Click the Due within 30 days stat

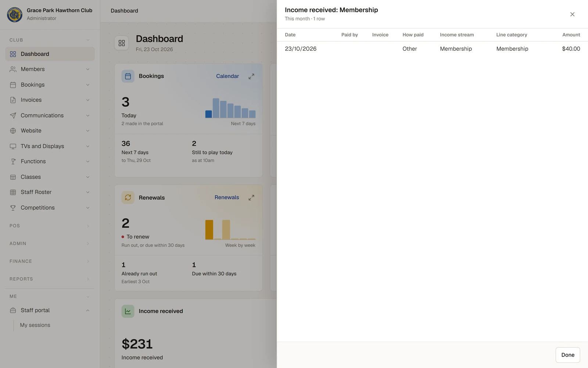tap(214, 269)
